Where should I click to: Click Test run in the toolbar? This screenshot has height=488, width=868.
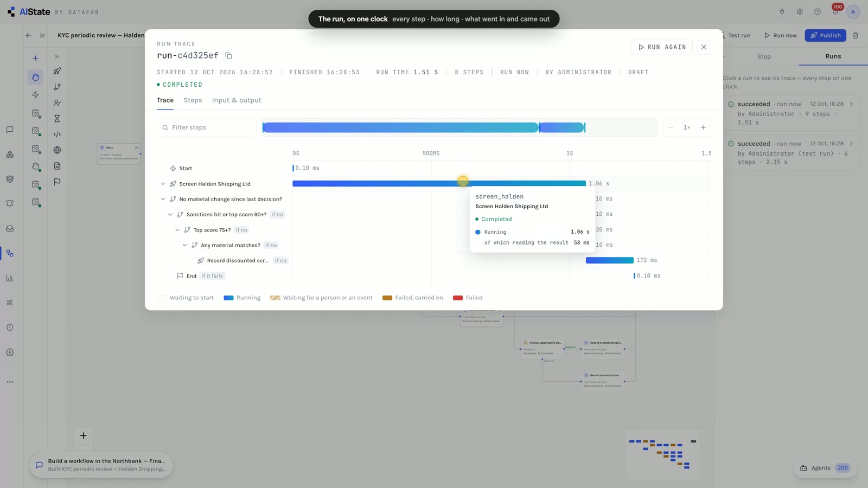[x=737, y=35]
